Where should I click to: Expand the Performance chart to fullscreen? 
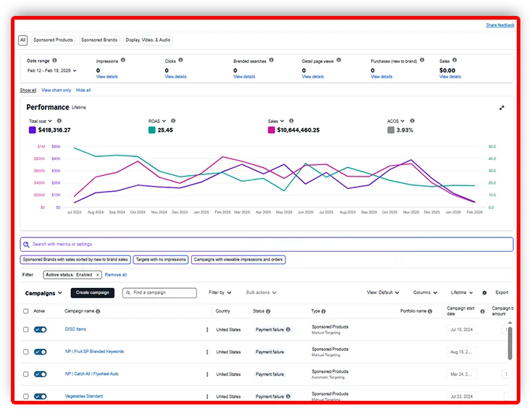point(502,108)
